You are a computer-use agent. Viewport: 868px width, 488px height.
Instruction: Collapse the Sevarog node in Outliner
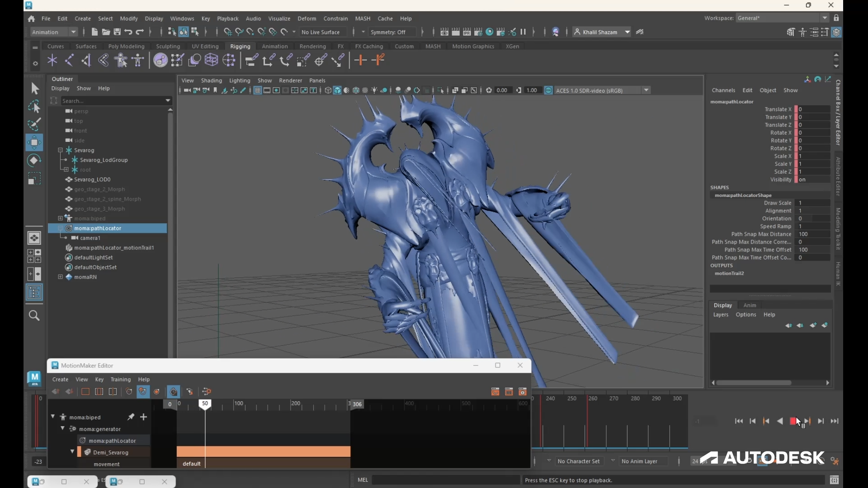click(x=60, y=150)
